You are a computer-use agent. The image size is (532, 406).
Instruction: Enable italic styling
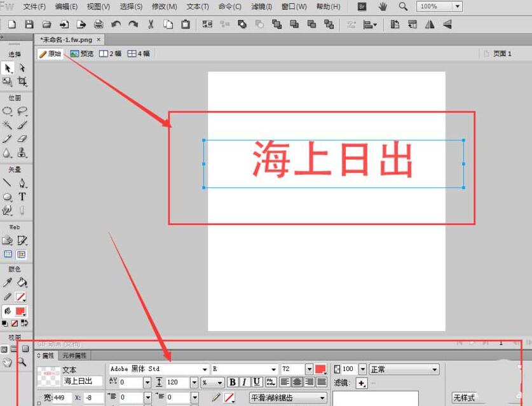pyautogui.click(x=243, y=382)
